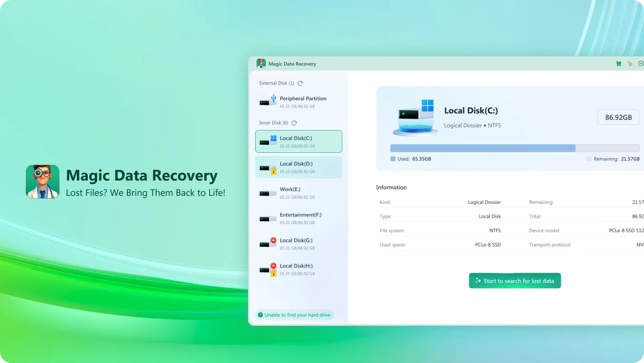Image resolution: width=644 pixels, height=363 pixels.
Task: Select the Work(E:) partition
Action: pyautogui.click(x=299, y=192)
